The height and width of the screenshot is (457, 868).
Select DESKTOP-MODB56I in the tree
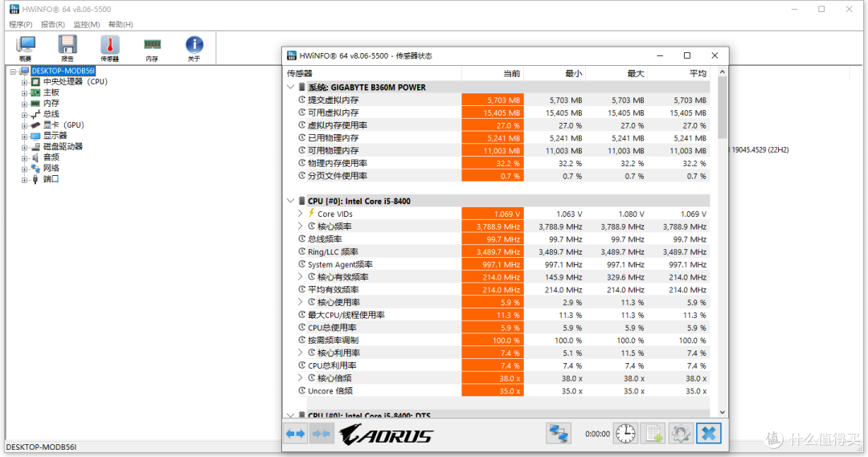[x=63, y=71]
